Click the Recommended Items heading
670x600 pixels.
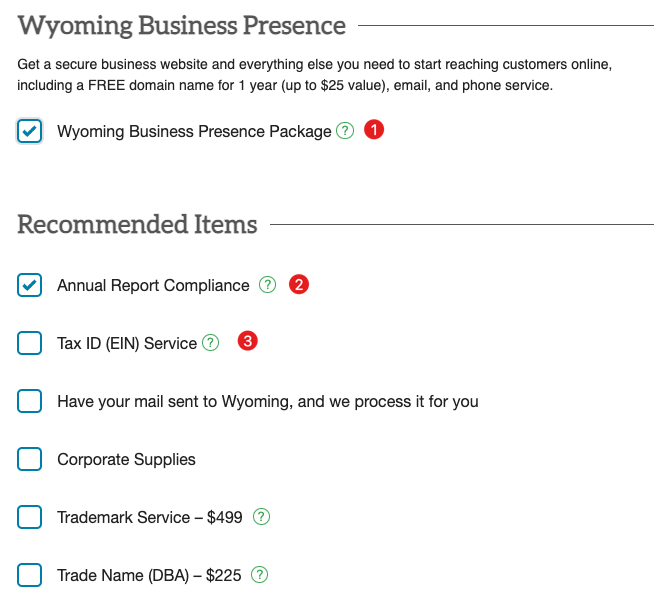coord(137,224)
